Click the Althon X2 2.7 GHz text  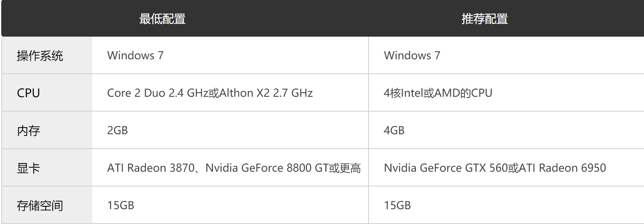click(x=266, y=93)
